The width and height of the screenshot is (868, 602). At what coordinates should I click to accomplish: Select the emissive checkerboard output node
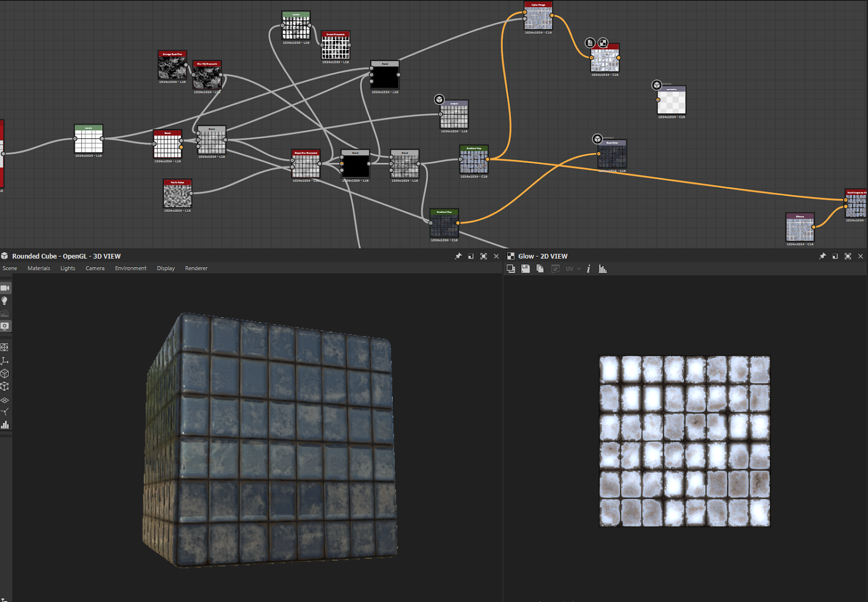(672, 100)
